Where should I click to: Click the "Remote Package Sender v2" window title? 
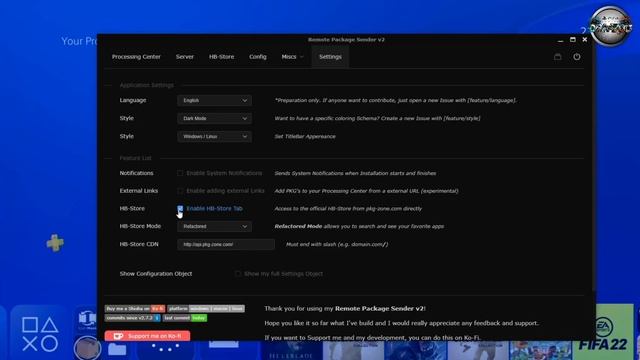(346, 40)
